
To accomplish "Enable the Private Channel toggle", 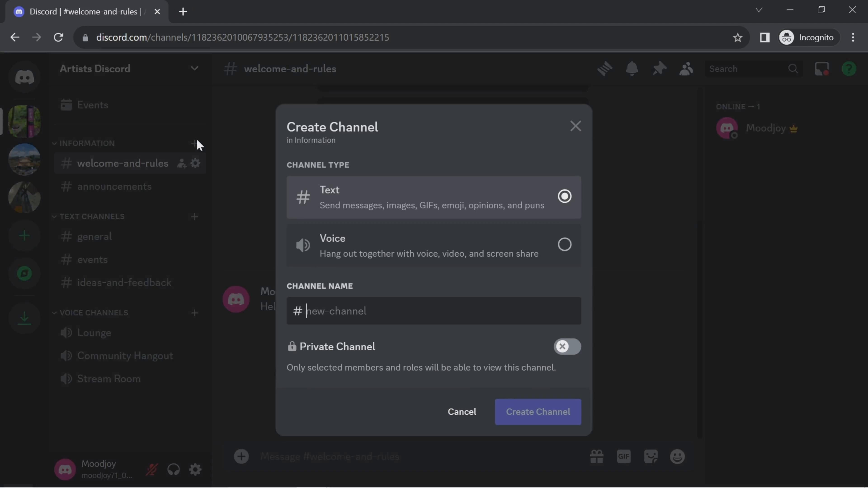I will coord(567,347).
